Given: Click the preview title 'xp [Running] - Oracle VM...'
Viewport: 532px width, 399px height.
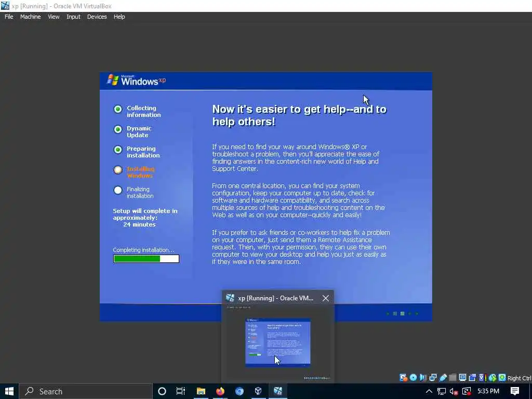Looking at the screenshot, I should pos(275,298).
